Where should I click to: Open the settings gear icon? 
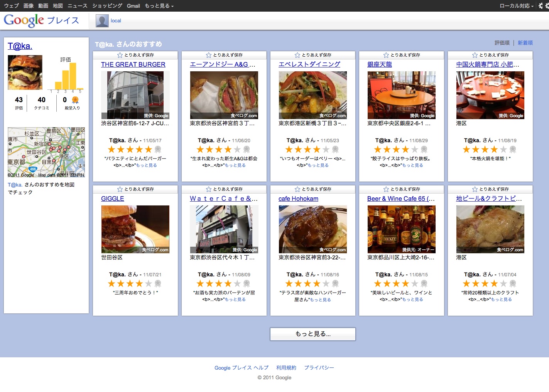(x=541, y=6)
